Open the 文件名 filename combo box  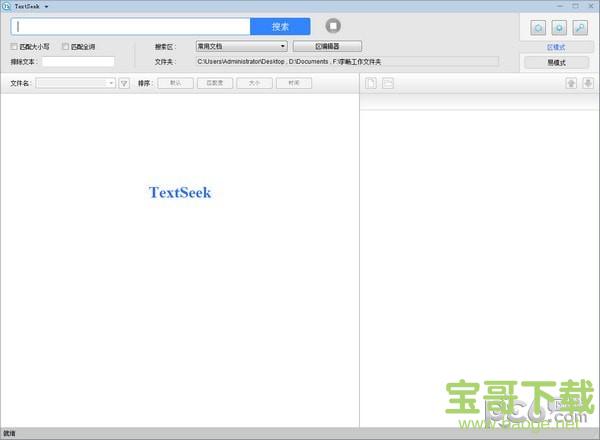click(x=75, y=83)
